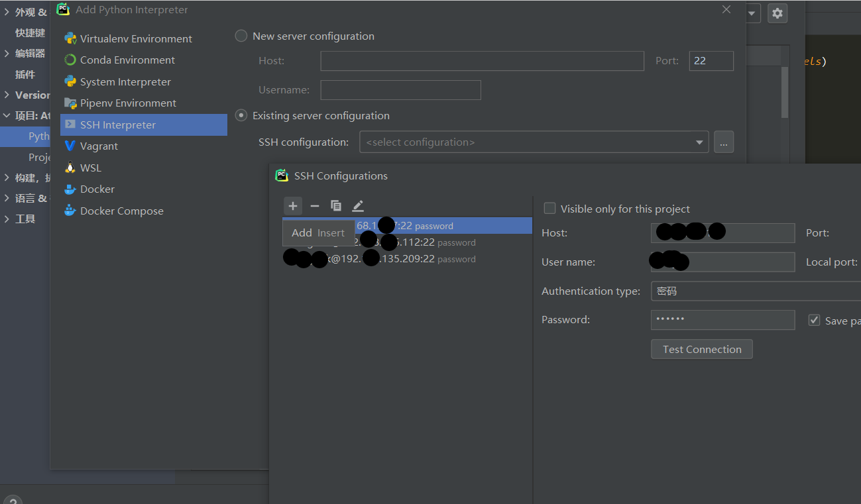The image size is (861, 504).
Task: Expand the 工具 settings tree node
Action: [7, 219]
